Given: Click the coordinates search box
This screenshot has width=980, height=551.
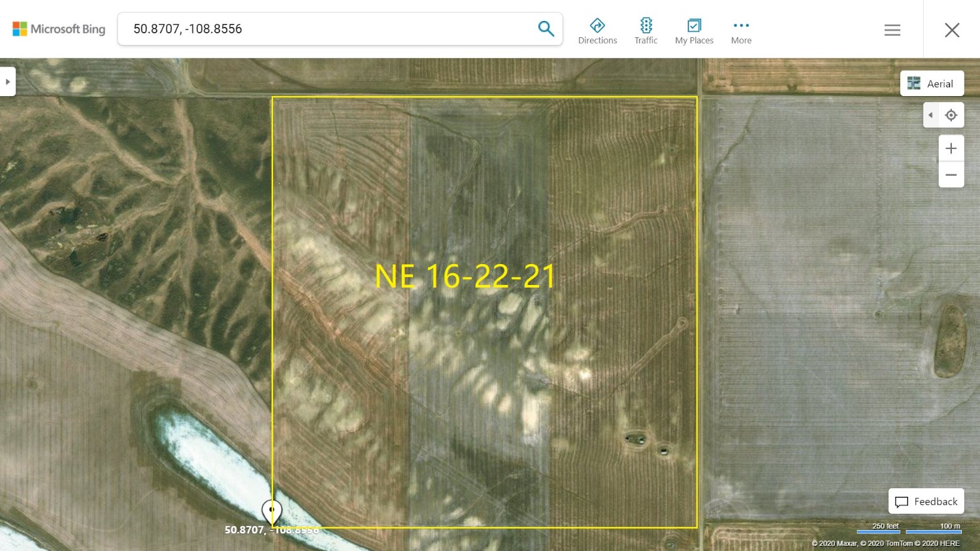Looking at the screenshot, I should click(327, 29).
